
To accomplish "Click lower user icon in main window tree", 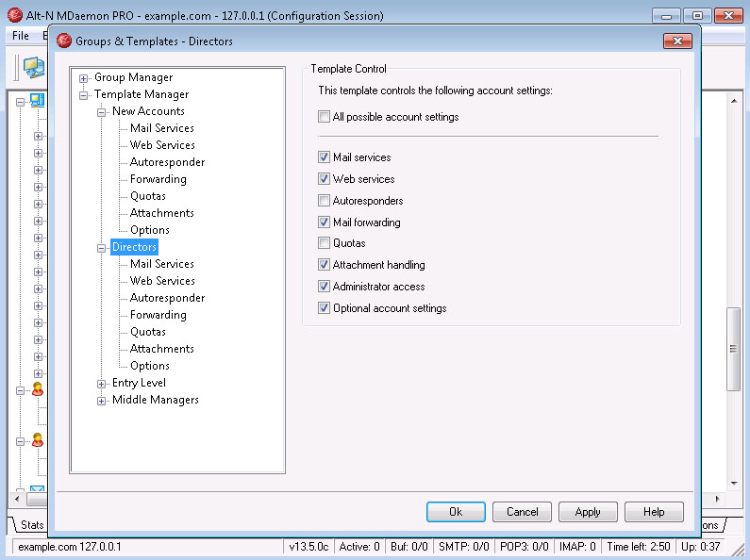I will [38, 440].
